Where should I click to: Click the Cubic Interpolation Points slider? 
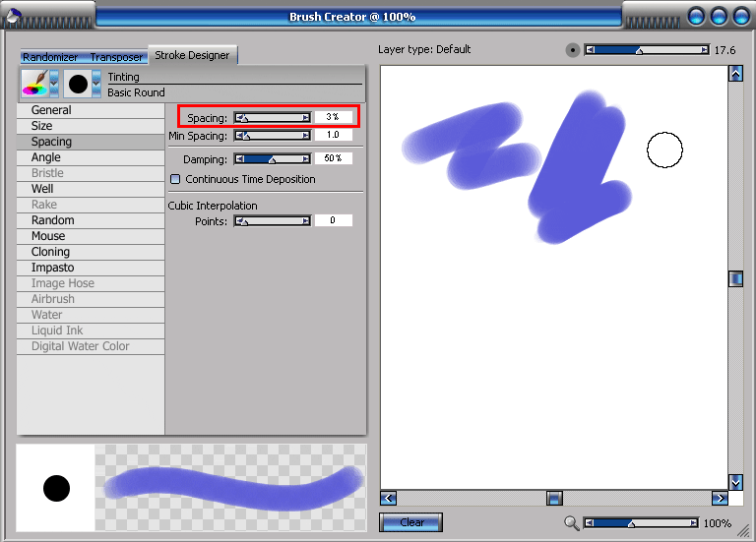click(273, 221)
